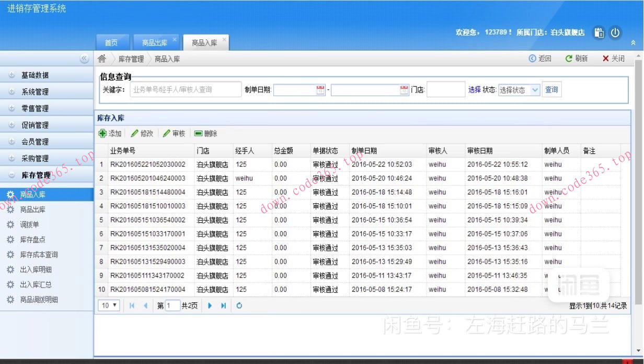Click the 返回 back icon
Screen dimensions: 644x364
(x=532, y=59)
